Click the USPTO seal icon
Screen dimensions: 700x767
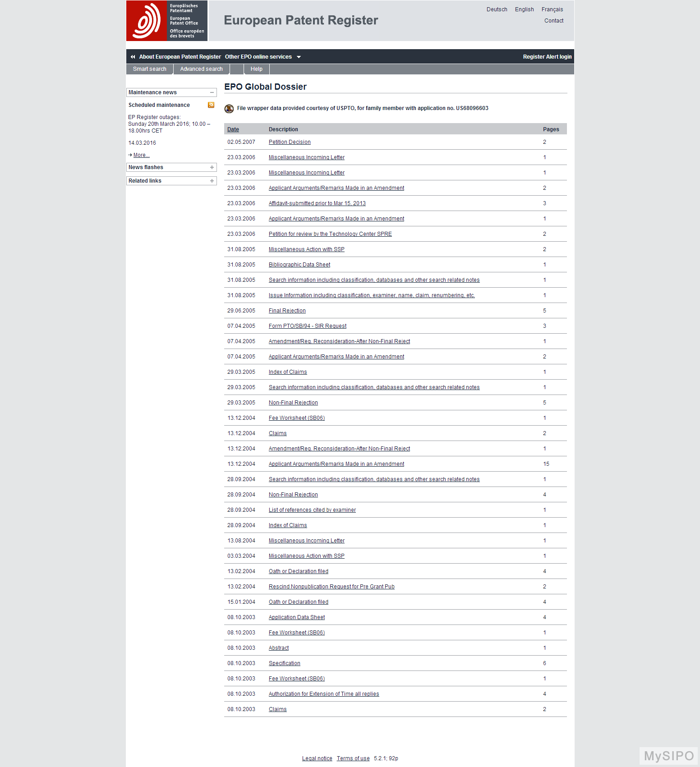[229, 109]
